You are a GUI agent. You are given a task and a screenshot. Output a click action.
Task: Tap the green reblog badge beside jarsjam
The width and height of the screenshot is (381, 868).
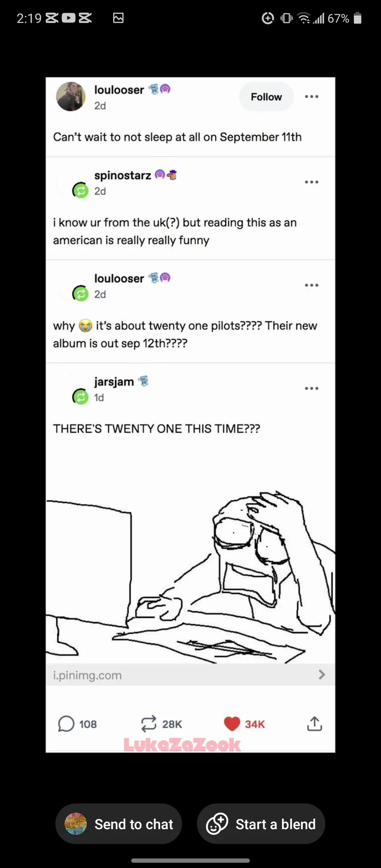pos(80,397)
